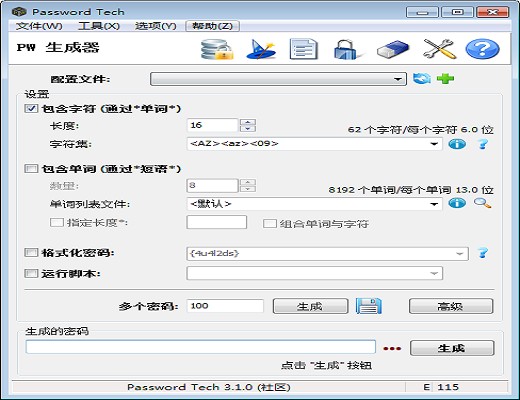Click the blue padlock encrypt icon
The height and width of the screenshot is (400, 520).
point(346,49)
